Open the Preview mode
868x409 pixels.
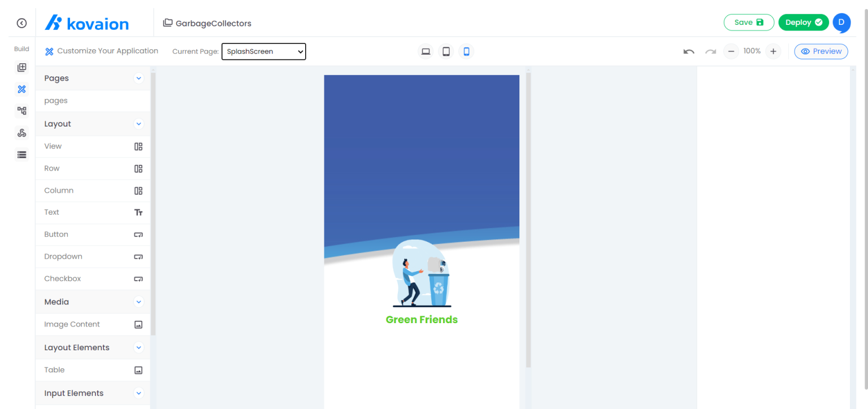[x=821, y=51]
